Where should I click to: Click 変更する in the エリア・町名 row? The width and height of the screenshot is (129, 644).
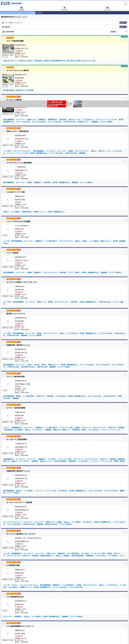(123, 23)
